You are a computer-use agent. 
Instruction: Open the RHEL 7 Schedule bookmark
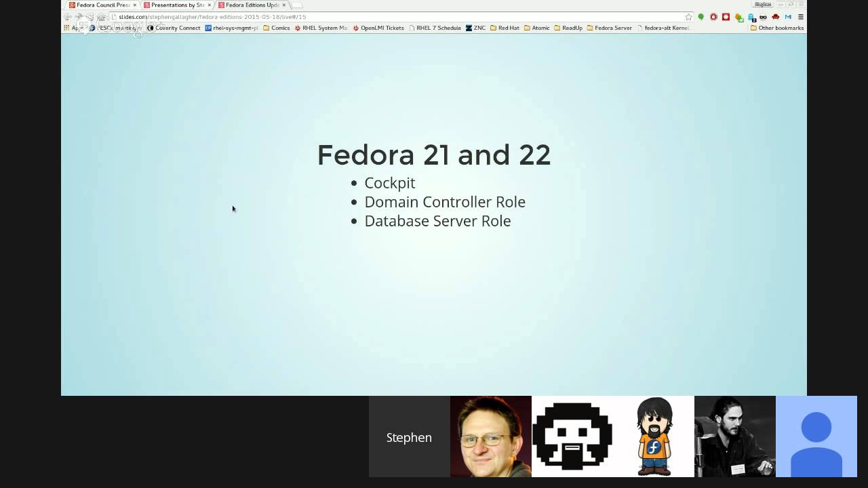[435, 28]
